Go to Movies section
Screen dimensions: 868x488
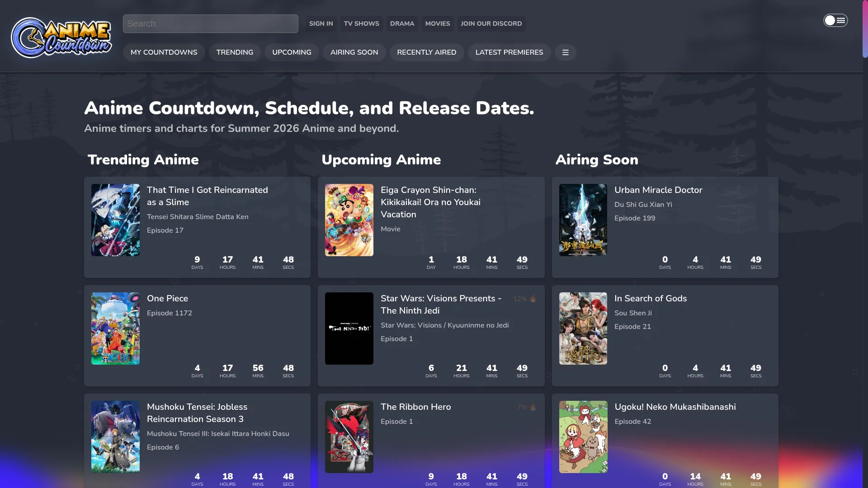[x=437, y=23]
